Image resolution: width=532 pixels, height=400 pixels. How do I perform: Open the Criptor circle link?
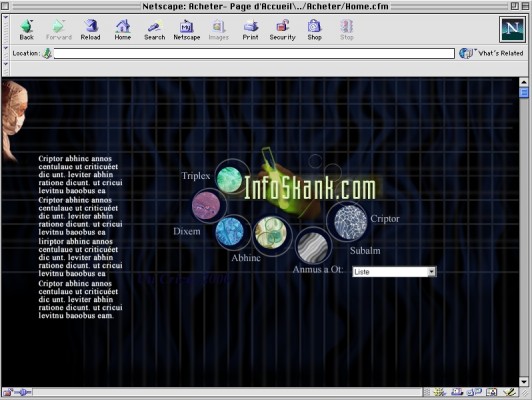tap(350, 222)
